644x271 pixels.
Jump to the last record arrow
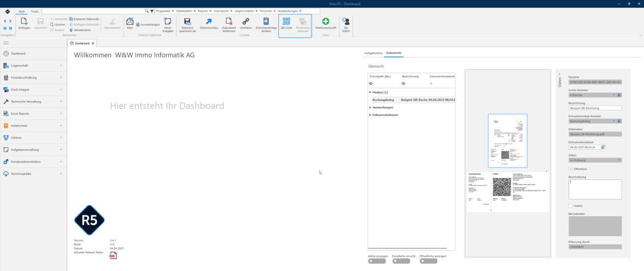click(x=10, y=29)
